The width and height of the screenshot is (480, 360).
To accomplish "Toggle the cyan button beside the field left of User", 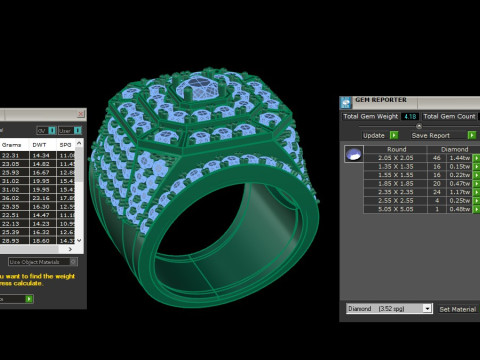I will click(x=52, y=130).
